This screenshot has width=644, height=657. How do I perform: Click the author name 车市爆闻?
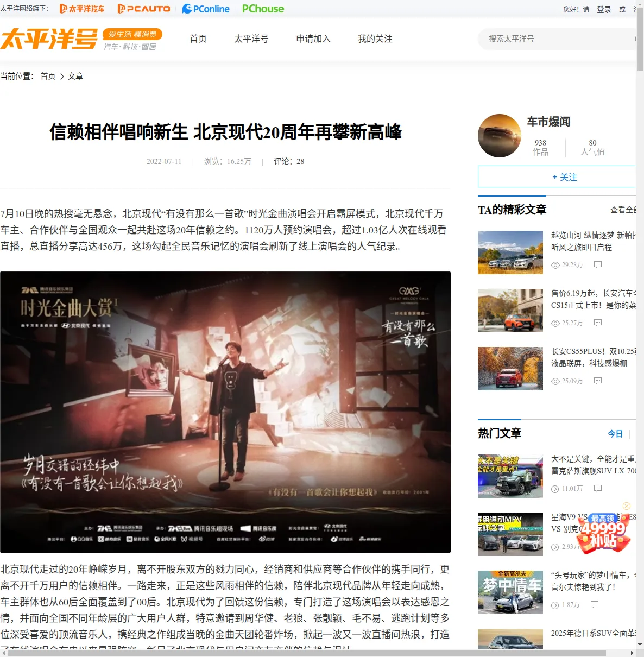point(548,122)
